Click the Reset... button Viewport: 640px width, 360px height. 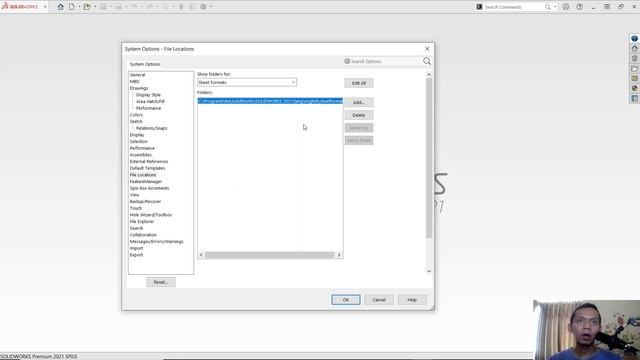pyautogui.click(x=161, y=282)
